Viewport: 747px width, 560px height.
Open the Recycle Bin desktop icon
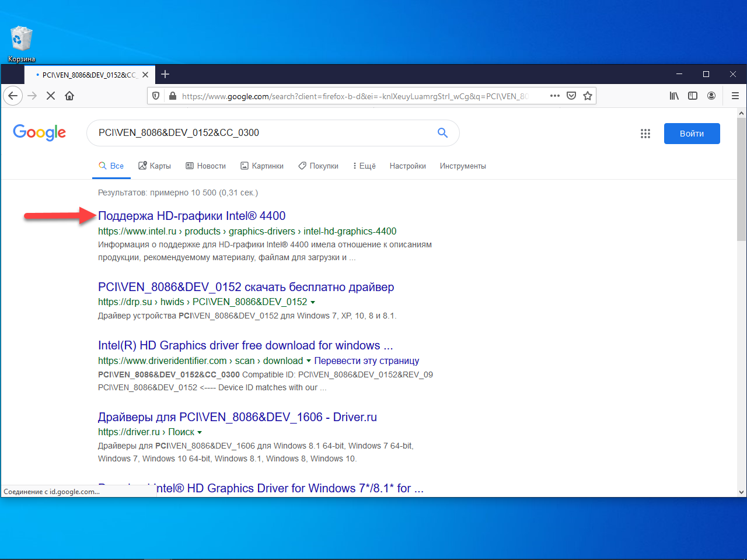[x=22, y=43]
